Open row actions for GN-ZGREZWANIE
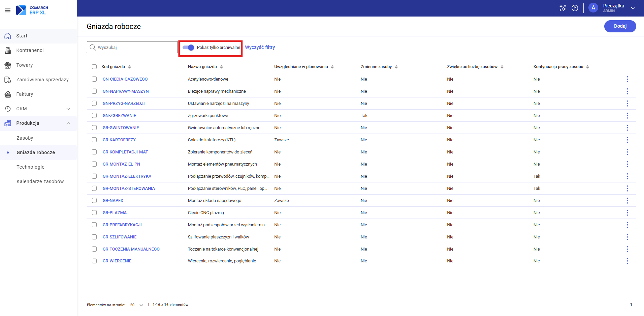 627,116
